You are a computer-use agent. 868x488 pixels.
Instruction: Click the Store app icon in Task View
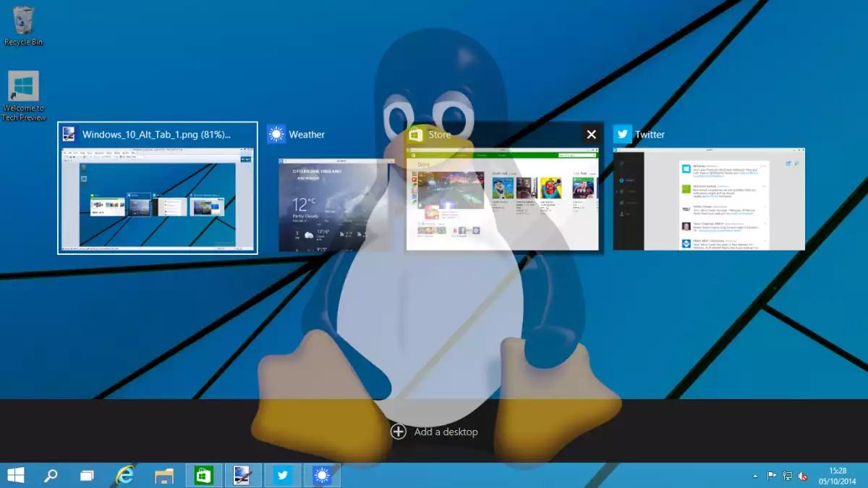tap(415, 134)
